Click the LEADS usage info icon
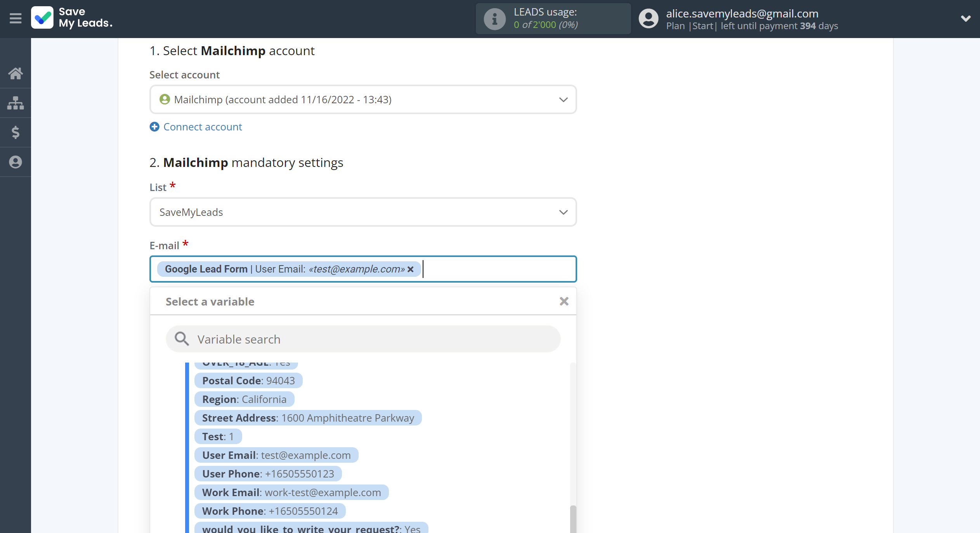The width and height of the screenshot is (980, 533). 494,19
